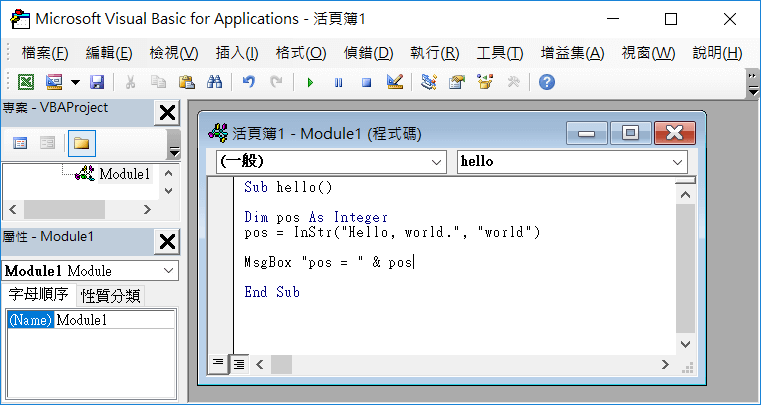Click code window scroll up arrow
761x405 pixels.
click(x=685, y=196)
